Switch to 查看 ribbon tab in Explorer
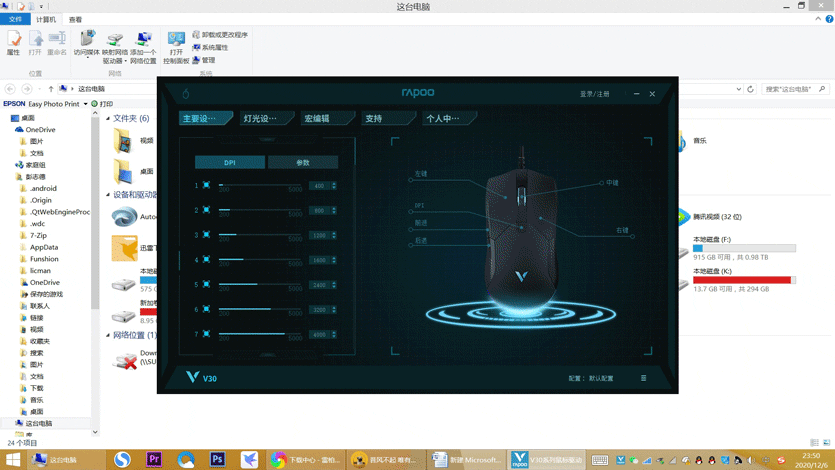This screenshot has width=835, height=470. click(x=75, y=20)
